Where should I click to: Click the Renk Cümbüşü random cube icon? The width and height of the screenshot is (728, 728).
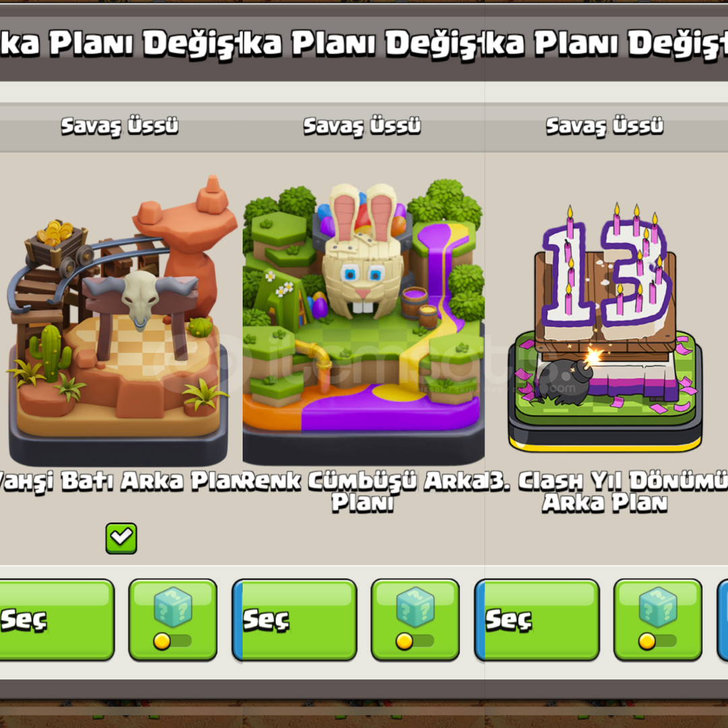tap(415, 607)
